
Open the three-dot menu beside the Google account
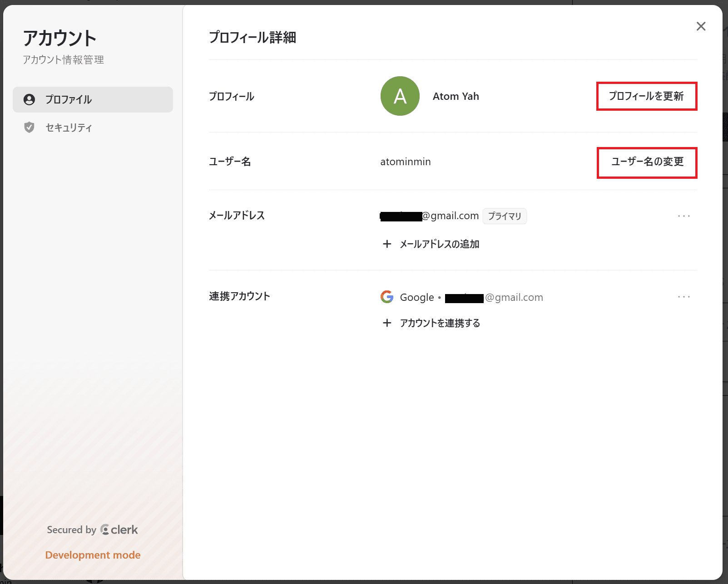[683, 297]
